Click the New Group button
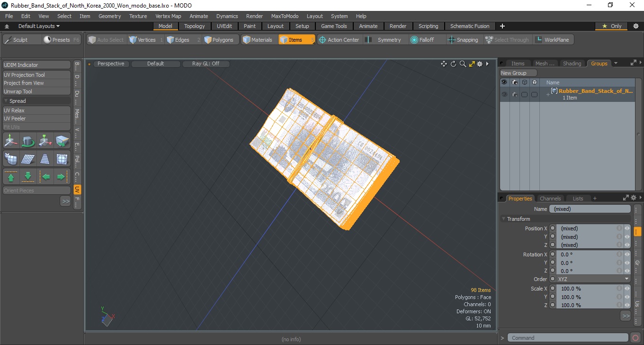 [x=519, y=73]
